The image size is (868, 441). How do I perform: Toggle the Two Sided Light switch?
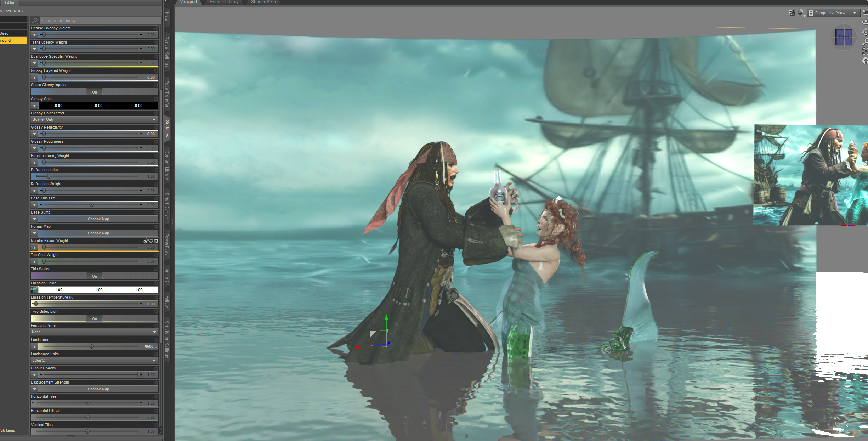(94, 318)
